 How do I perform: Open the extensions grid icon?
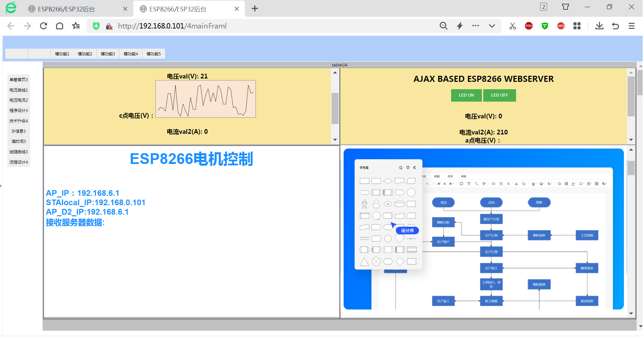[x=577, y=26]
